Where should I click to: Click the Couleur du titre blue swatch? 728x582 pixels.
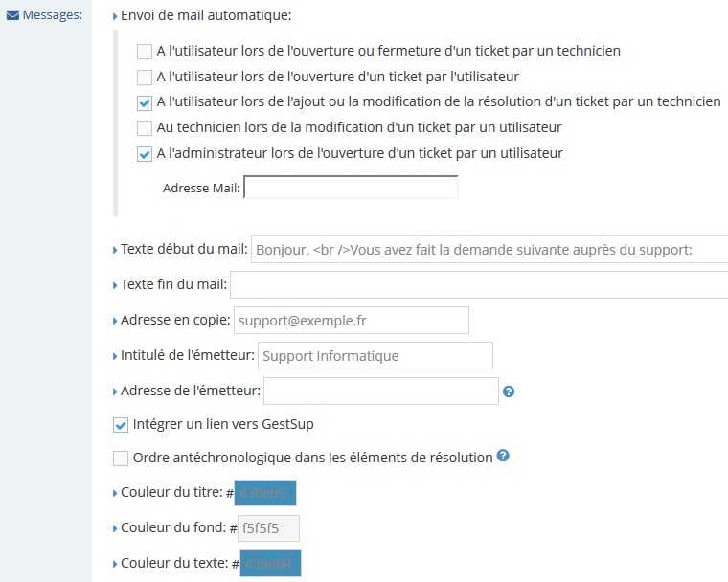(x=265, y=493)
